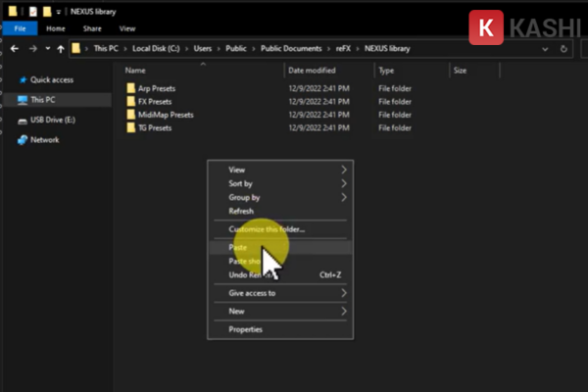Viewport: 588px width, 392px height.
Task: Switch to the Share ribbon tab
Action: 90,29
